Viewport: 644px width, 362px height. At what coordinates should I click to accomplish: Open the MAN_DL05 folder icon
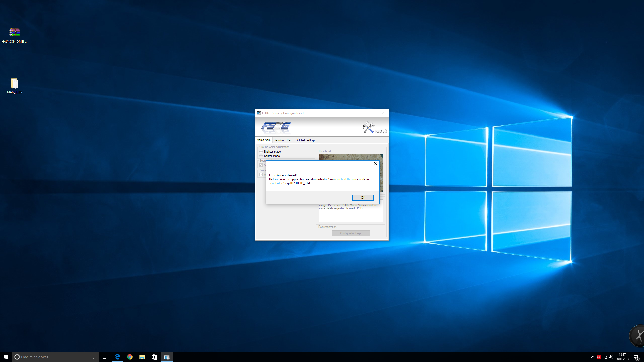click(x=15, y=84)
